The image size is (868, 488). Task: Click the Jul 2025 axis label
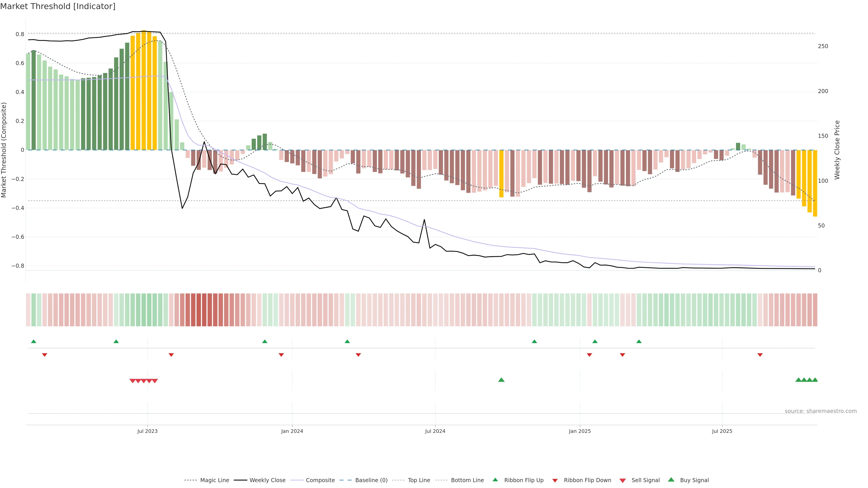coord(722,431)
